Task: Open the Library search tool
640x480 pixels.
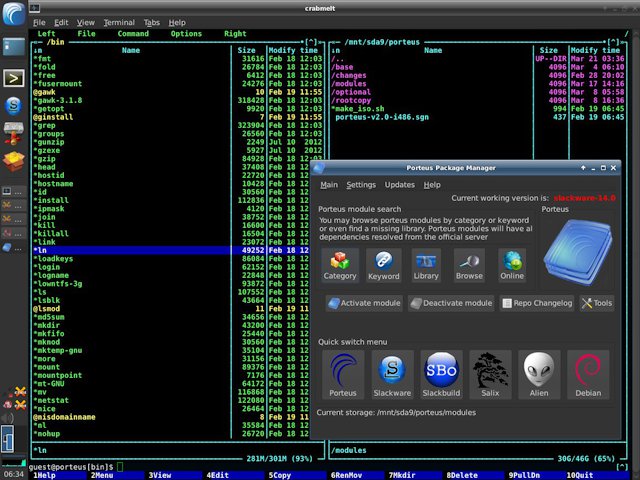Action: pos(426,265)
